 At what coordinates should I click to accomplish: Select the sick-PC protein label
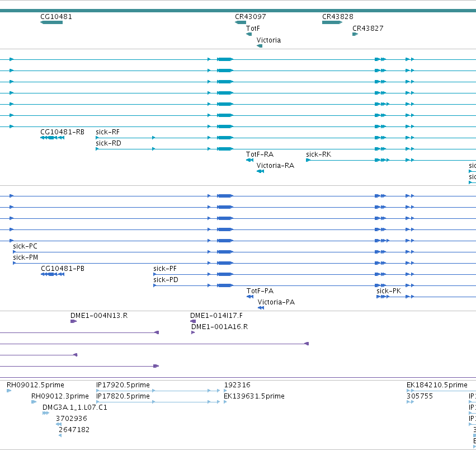(25, 246)
